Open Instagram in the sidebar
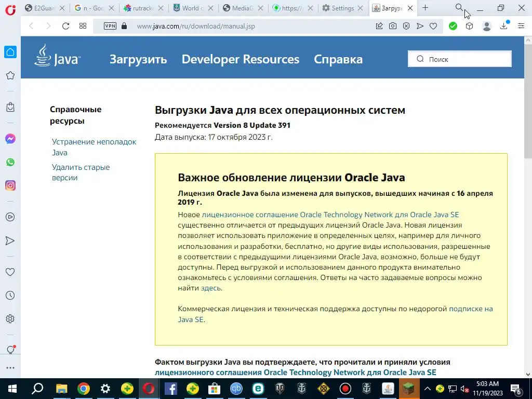 (10, 185)
